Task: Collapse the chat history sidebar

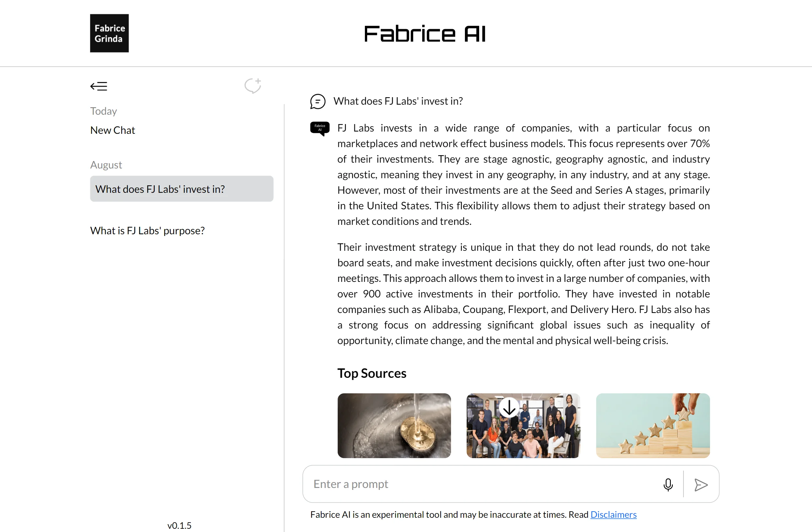Action: (99, 86)
